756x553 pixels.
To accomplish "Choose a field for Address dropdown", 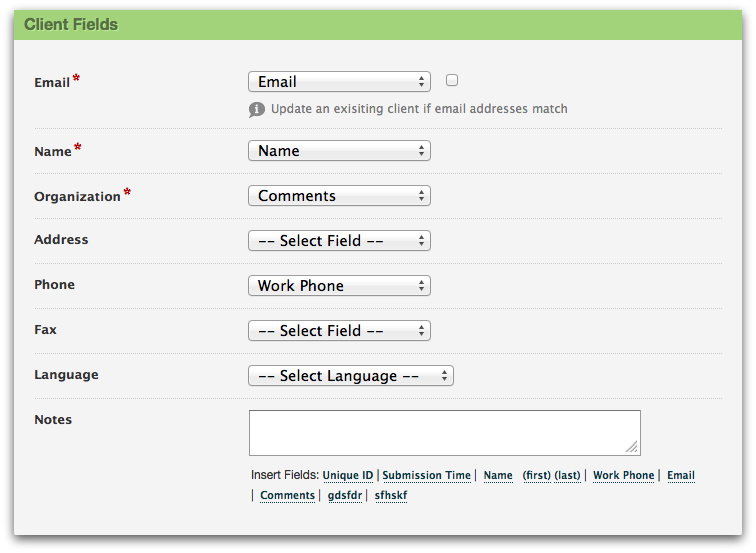I will pos(339,241).
